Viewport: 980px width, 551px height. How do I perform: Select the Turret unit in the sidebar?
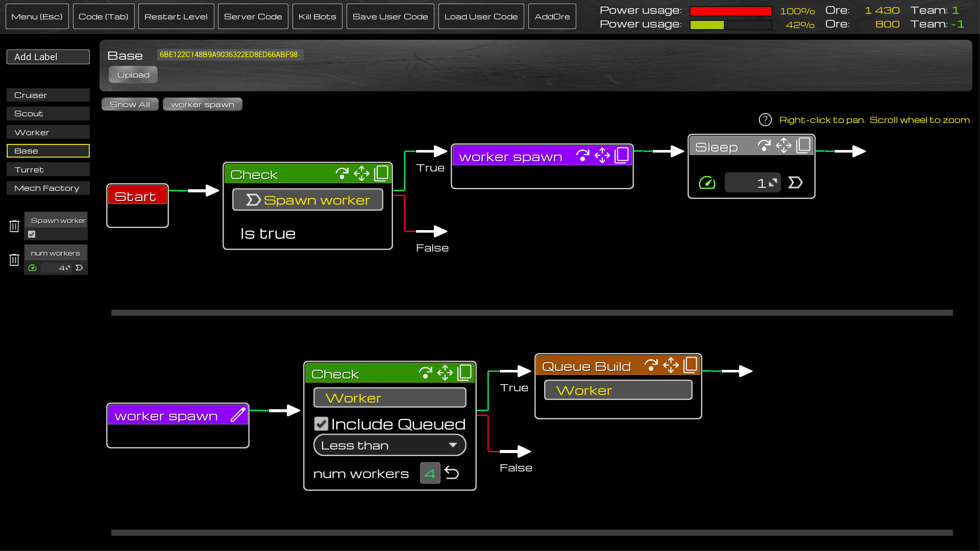tap(47, 169)
